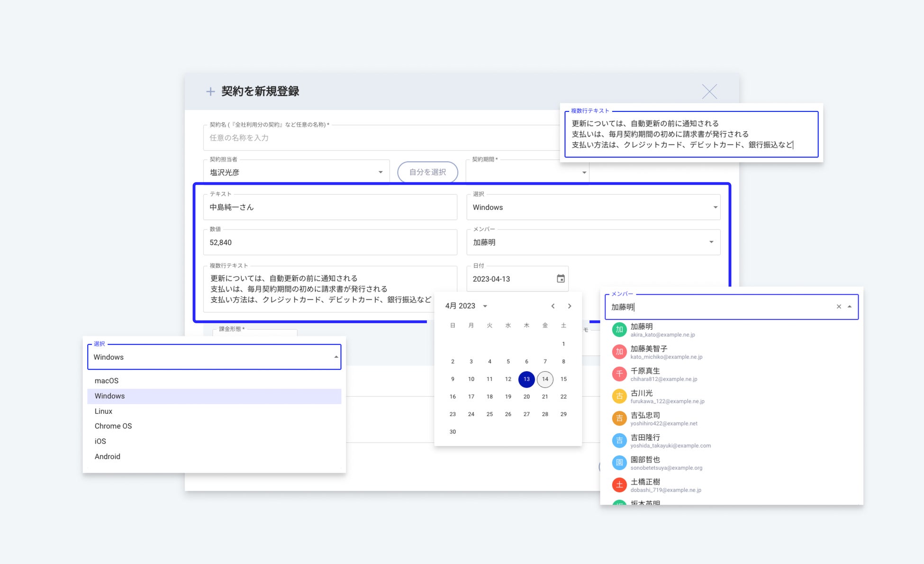The image size is (924, 564).
Task: Expand the 契約期間 dropdown
Action: [x=584, y=173]
